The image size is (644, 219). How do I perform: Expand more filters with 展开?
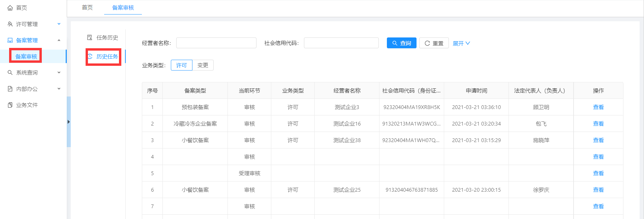point(461,43)
